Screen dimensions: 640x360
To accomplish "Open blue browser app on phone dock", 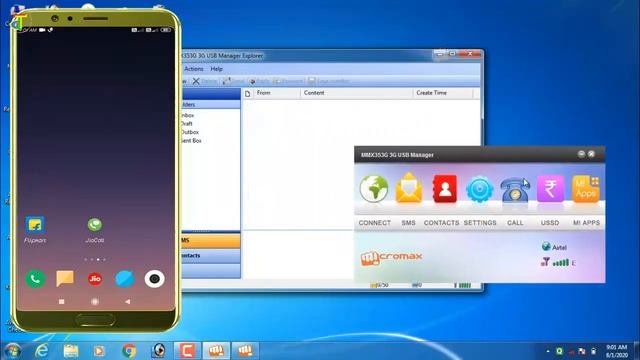I will [x=124, y=279].
